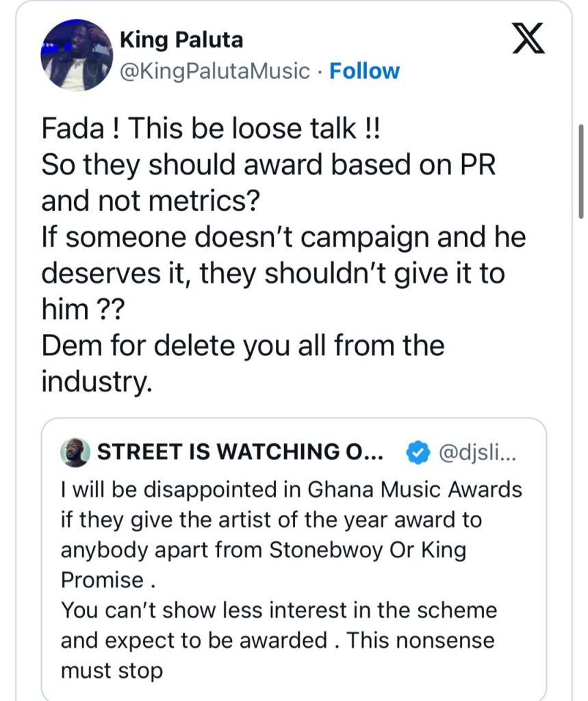The height and width of the screenshot is (701, 588).
Task: Click the "You can't show less interest" line
Action: pyautogui.click(x=279, y=610)
